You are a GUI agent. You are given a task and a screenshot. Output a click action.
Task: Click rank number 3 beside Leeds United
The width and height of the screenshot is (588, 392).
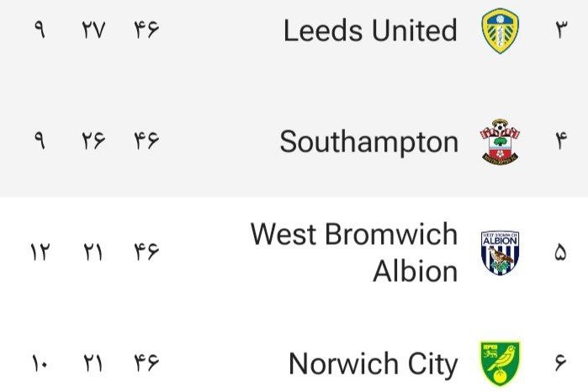(x=561, y=31)
